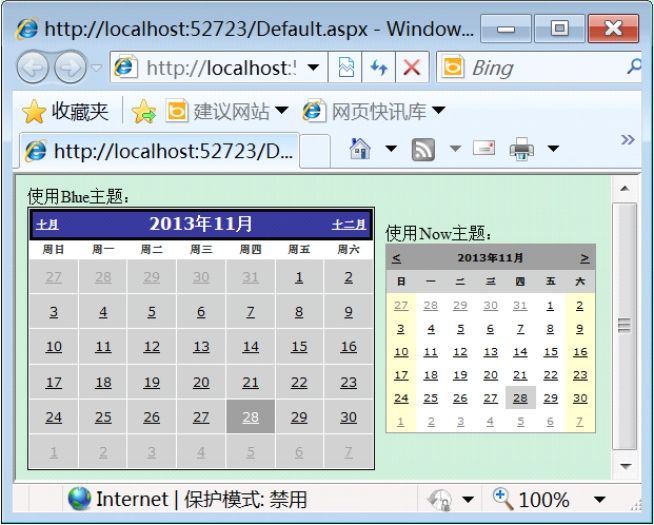
Task: Click the 使用Blue主题 label text
Action: coord(78,196)
